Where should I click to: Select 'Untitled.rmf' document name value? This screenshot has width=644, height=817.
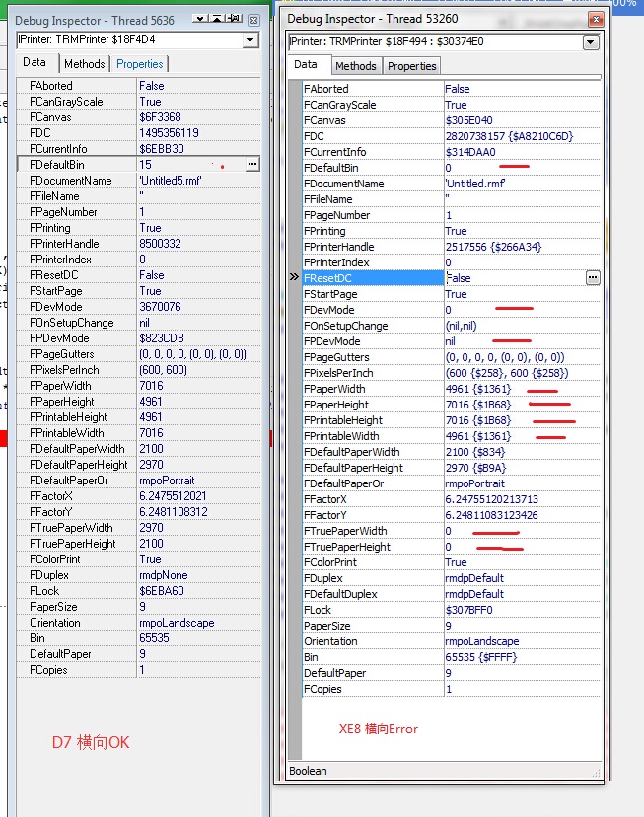[x=474, y=184]
